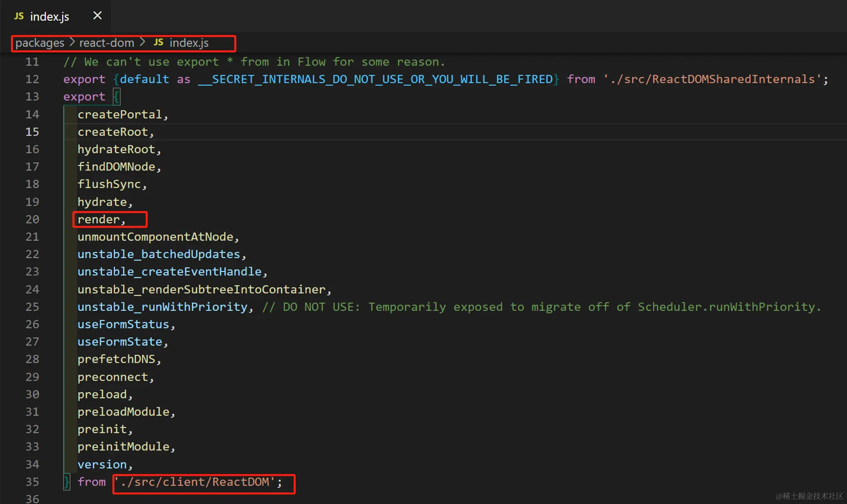Click the JS file icon in tab
The height and width of the screenshot is (504, 847).
(19, 16)
